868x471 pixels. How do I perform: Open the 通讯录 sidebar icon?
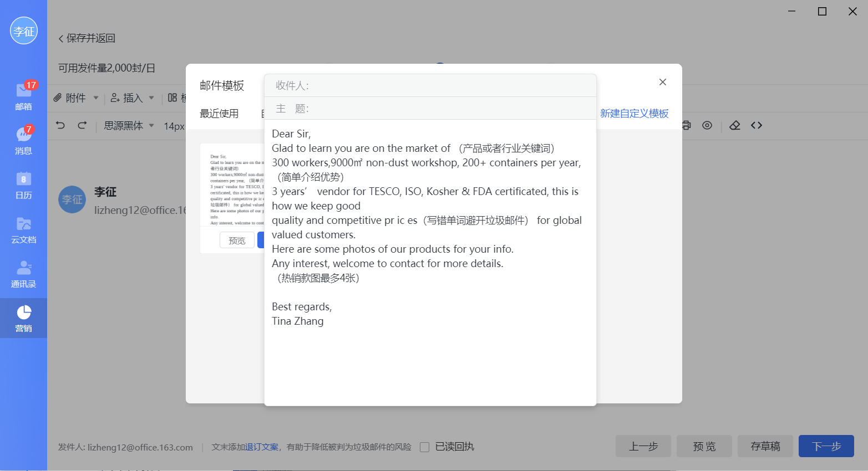pyautogui.click(x=23, y=273)
